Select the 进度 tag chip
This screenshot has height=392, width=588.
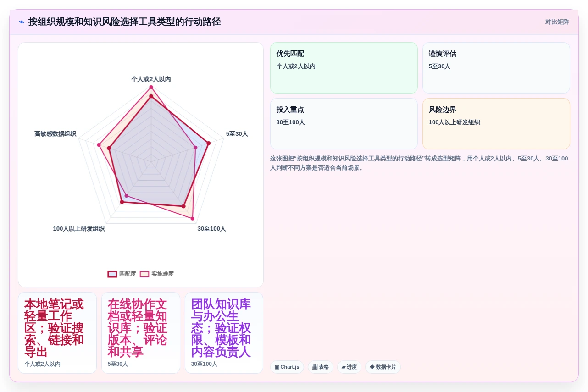pos(349,367)
